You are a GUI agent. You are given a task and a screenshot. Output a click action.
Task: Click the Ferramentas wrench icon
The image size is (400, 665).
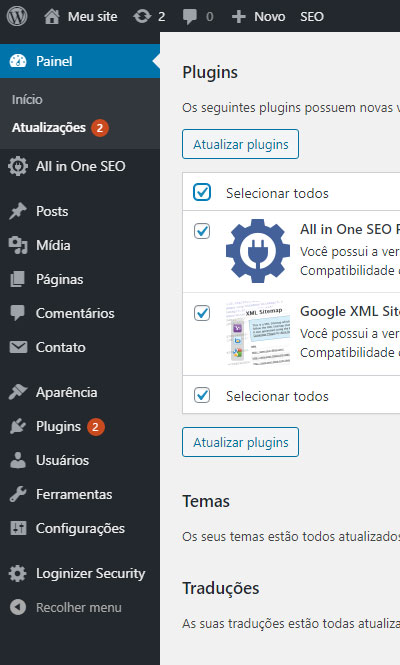18,494
